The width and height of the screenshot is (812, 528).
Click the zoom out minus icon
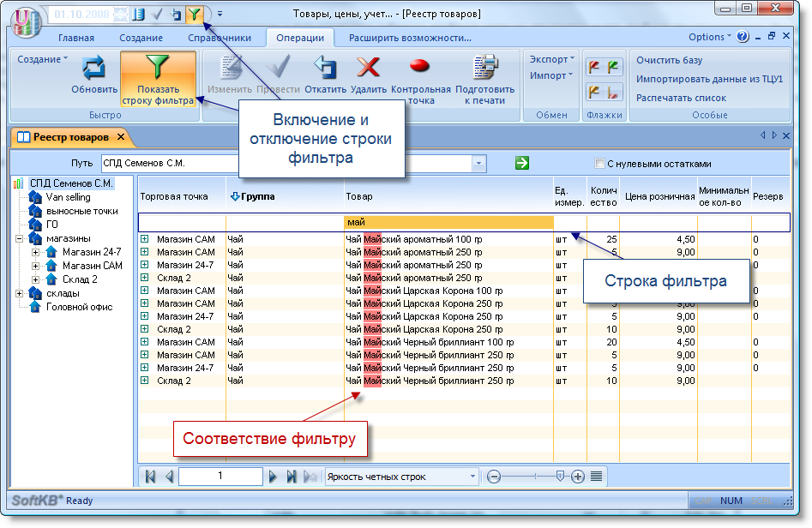pyautogui.click(x=494, y=477)
